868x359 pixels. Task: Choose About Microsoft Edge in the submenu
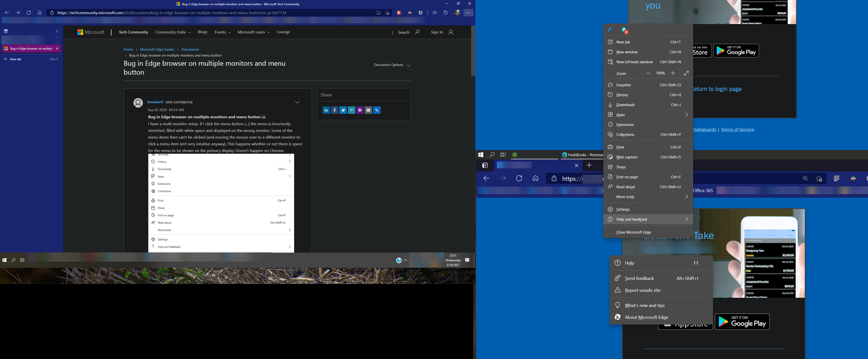(646, 317)
